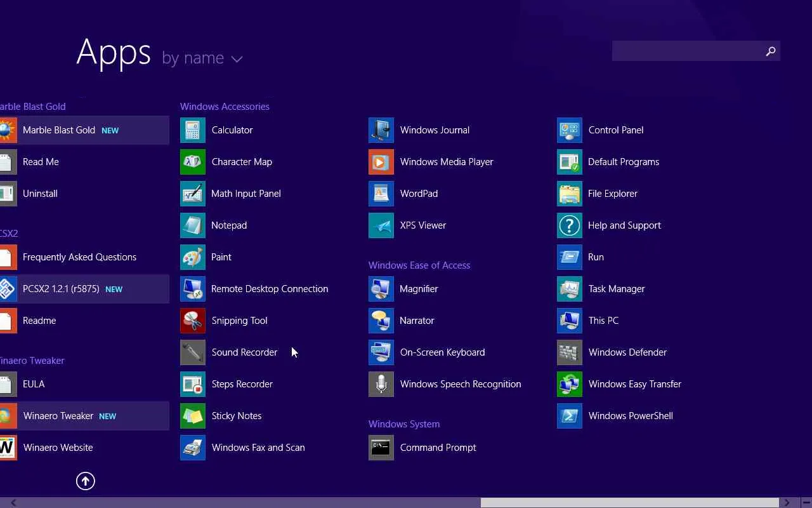
Task: Launch Sound Recorder microphone icon
Action: click(x=193, y=352)
